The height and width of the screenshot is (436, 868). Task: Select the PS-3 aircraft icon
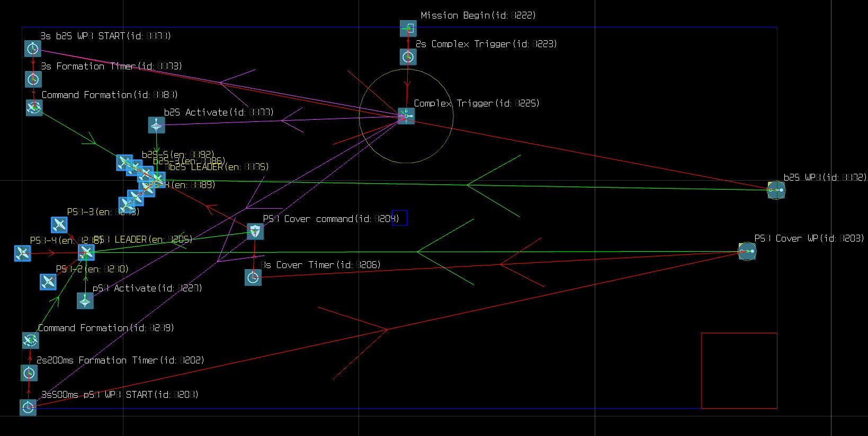pos(59,225)
